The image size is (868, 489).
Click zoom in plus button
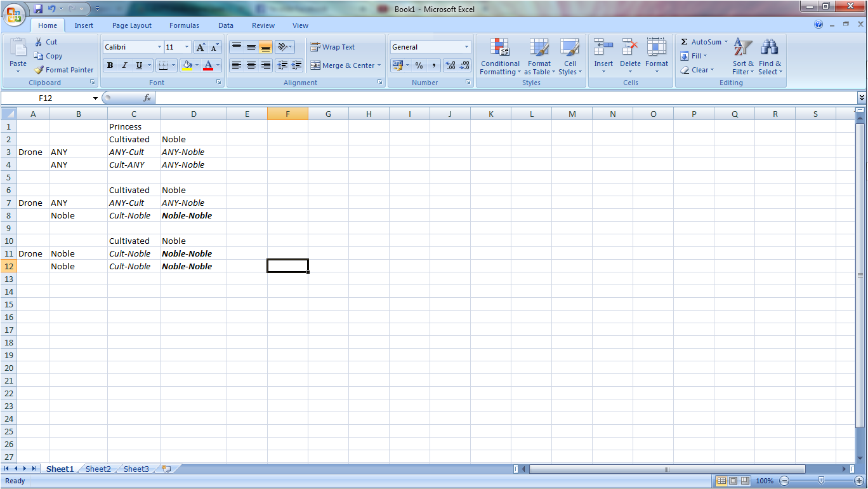coord(859,481)
